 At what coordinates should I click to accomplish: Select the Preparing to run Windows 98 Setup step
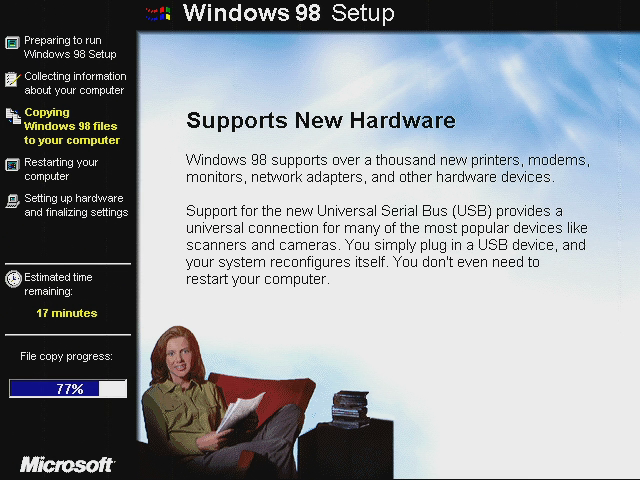(x=70, y=47)
